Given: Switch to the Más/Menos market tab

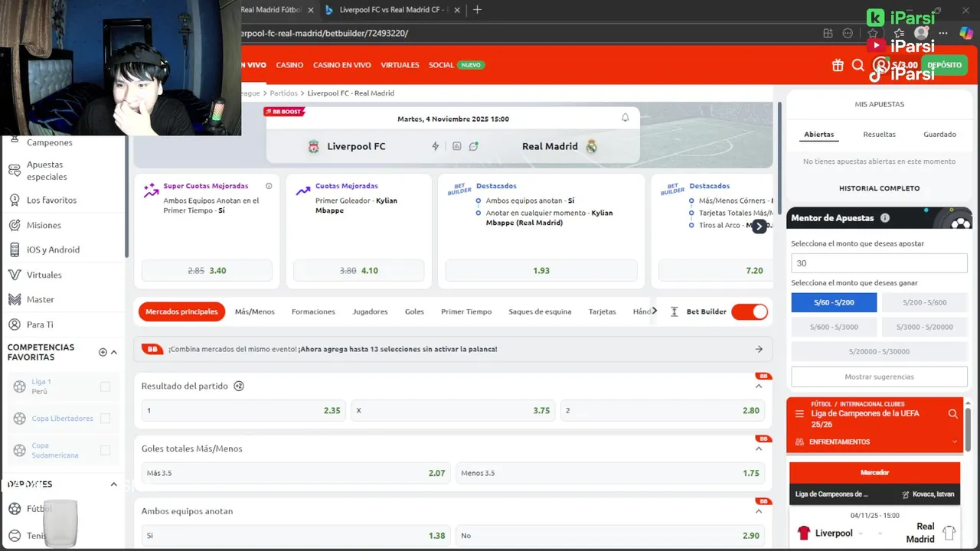Looking at the screenshot, I should (x=254, y=311).
